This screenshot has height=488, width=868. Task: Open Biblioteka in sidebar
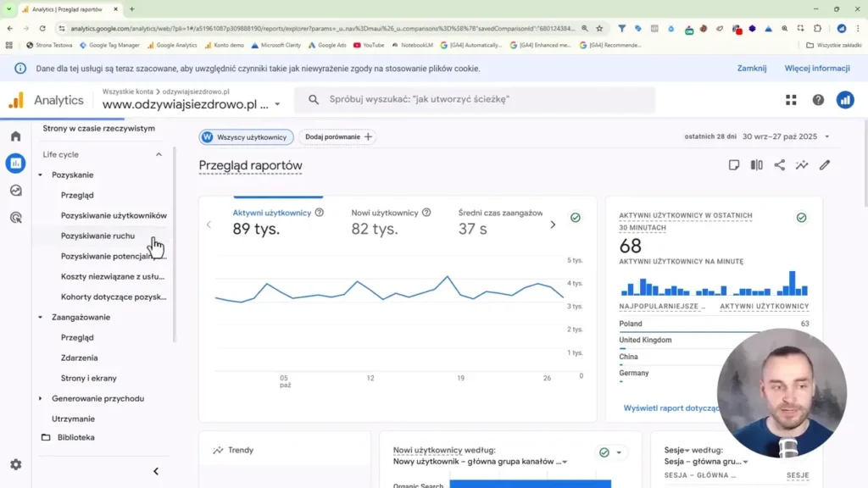click(75, 438)
